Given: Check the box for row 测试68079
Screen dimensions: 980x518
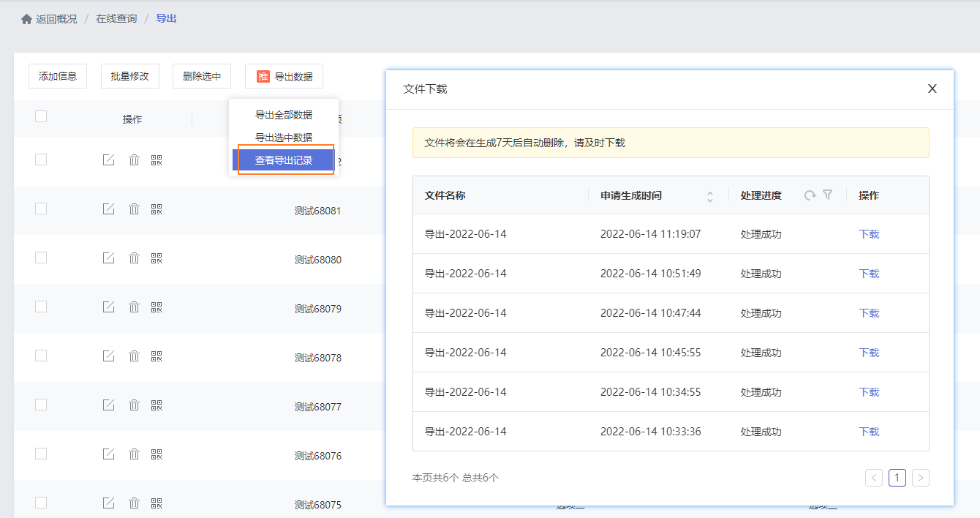Looking at the screenshot, I should pyautogui.click(x=41, y=307).
